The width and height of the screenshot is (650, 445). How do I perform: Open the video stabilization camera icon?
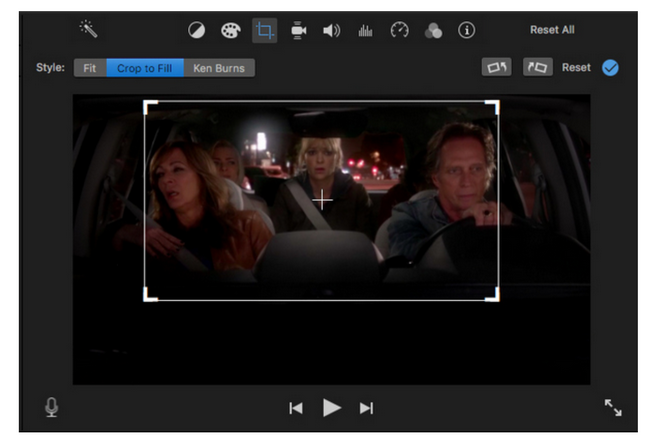click(298, 31)
